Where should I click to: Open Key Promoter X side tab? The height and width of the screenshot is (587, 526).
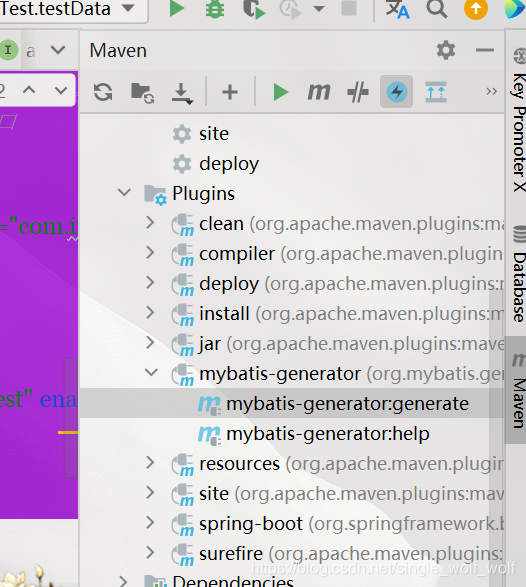click(x=519, y=120)
